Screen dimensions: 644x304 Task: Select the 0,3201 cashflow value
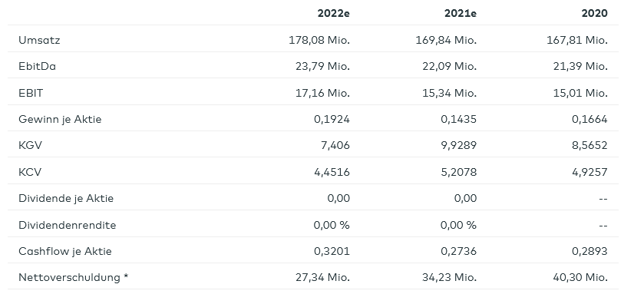(332, 252)
